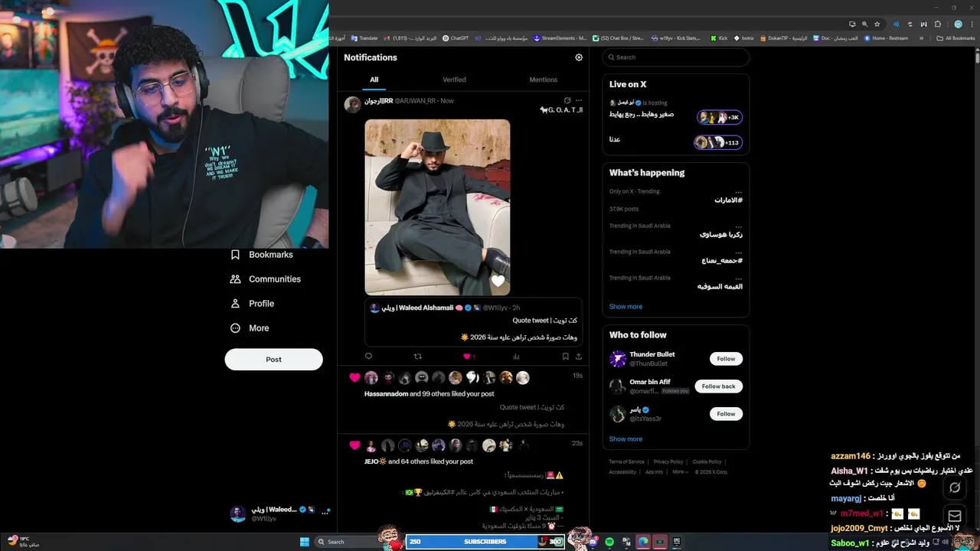The height and width of the screenshot is (551, 980).
Task: Open the botrix bookmark
Action: click(x=744, y=38)
